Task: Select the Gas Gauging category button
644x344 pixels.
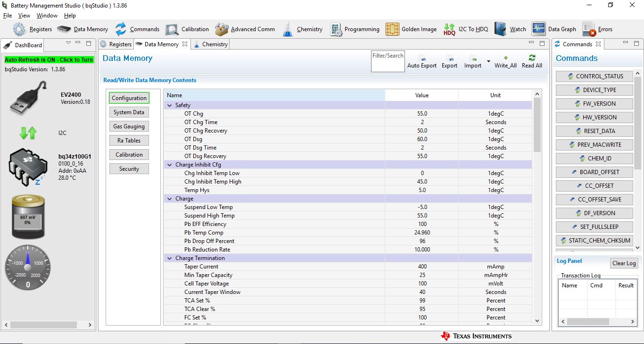Action: (x=129, y=126)
